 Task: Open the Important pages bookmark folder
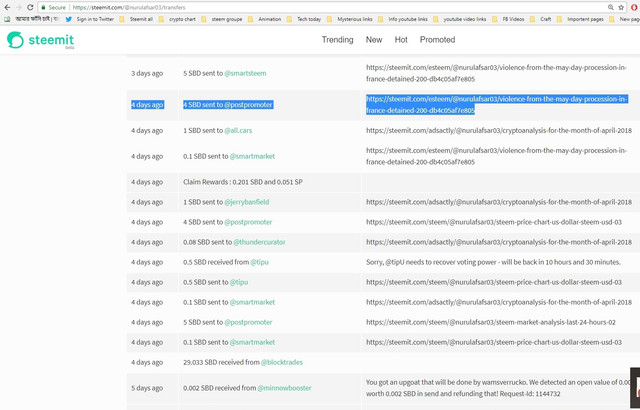[580, 19]
